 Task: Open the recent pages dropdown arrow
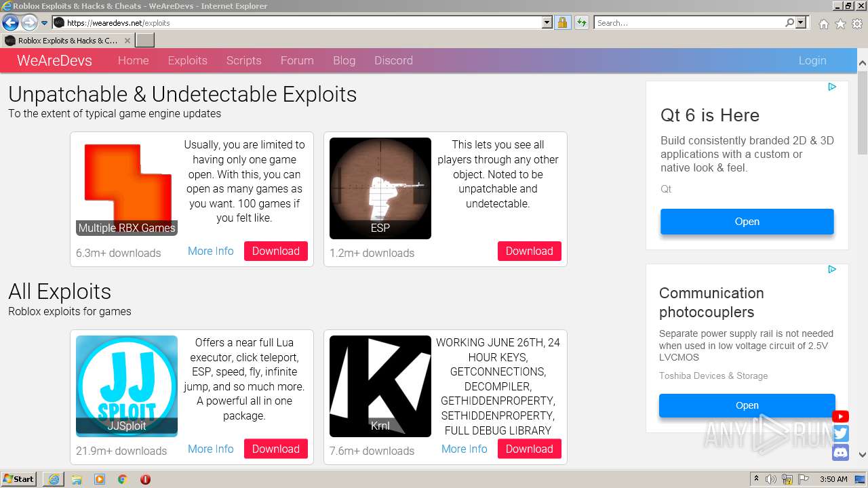coord(45,23)
